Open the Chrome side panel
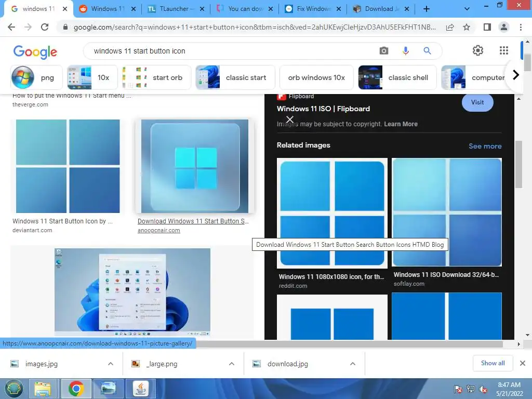 coord(487,27)
